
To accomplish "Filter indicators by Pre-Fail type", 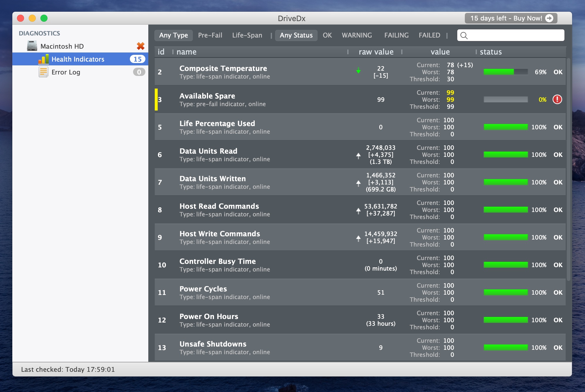I will (210, 35).
